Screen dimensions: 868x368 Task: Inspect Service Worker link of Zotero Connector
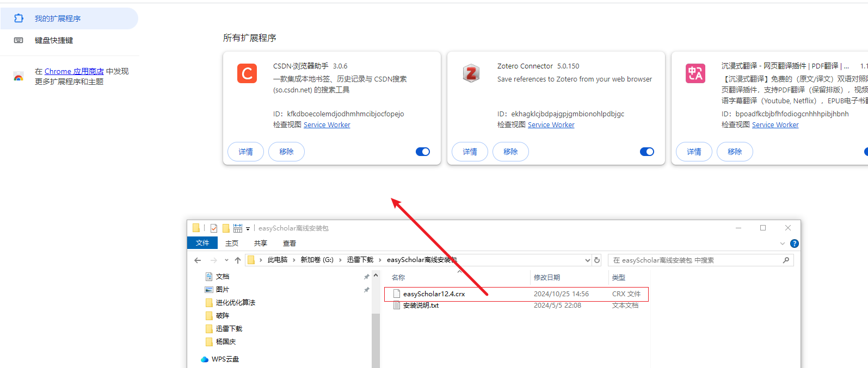pyautogui.click(x=551, y=125)
